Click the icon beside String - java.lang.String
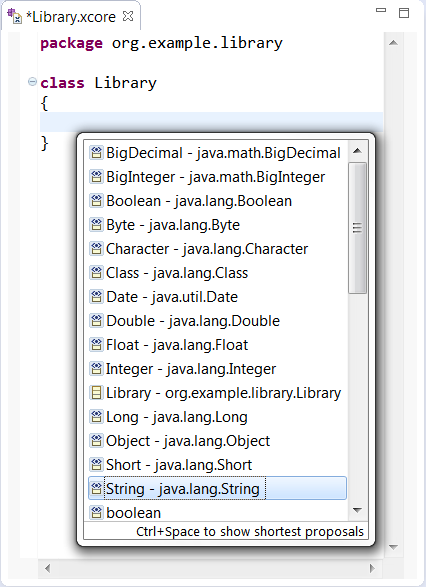 [x=96, y=489]
